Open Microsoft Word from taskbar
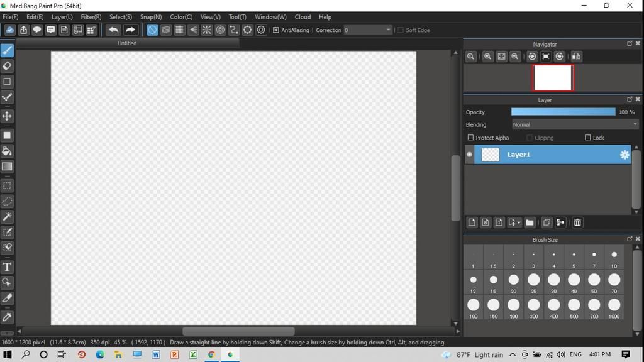The height and width of the screenshot is (362, 644). (x=156, y=354)
